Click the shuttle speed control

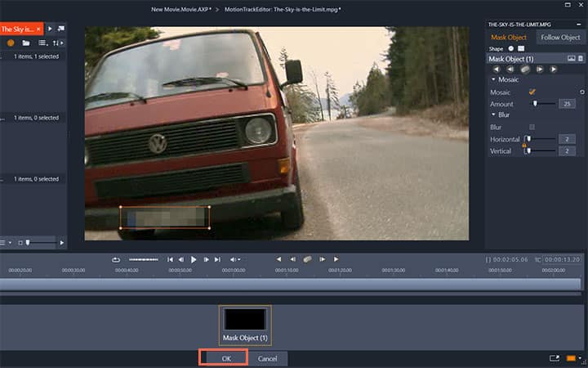[x=143, y=259]
